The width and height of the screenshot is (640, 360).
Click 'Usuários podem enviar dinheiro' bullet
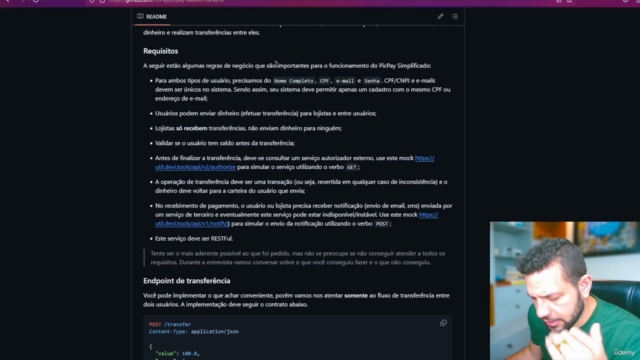pyautogui.click(x=265, y=113)
